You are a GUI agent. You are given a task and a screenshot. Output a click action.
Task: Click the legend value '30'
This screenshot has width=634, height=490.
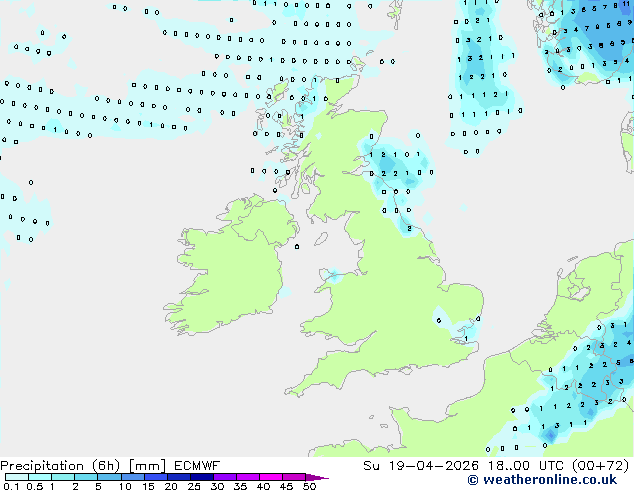pyautogui.click(x=218, y=486)
